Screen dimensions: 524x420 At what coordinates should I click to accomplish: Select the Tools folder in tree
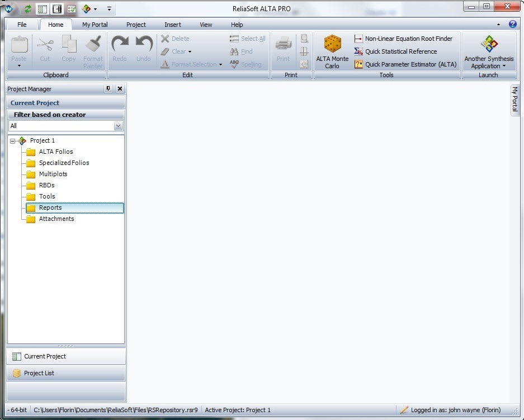click(x=47, y=196)
